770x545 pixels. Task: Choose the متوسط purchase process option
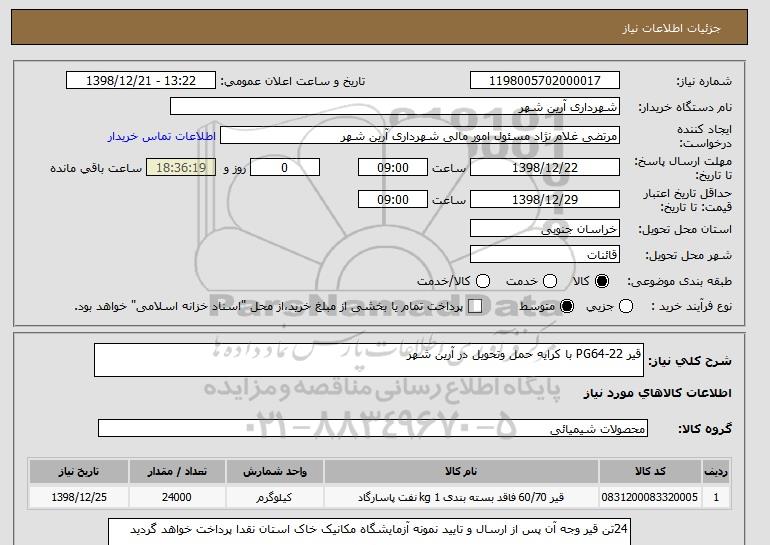567,306
